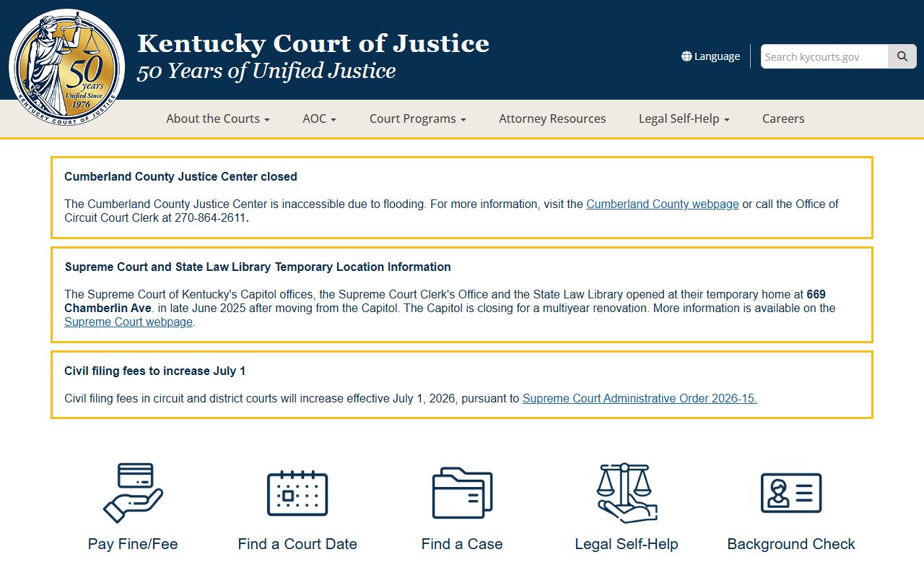Image resolution: width=924 pixels, height=578 pixels.
Task: Click the Legal Self-Help scales icon
Action: (x=626, y=493)
